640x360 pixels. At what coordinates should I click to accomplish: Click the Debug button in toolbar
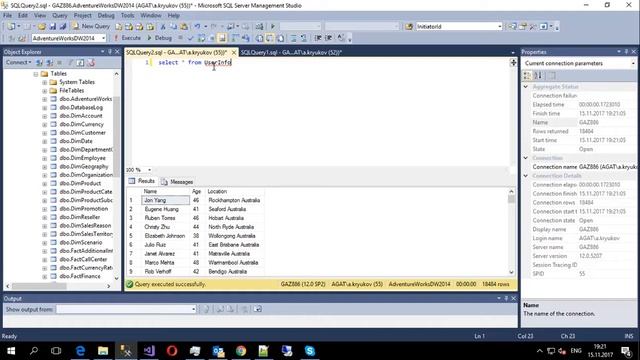coord(159,38)
